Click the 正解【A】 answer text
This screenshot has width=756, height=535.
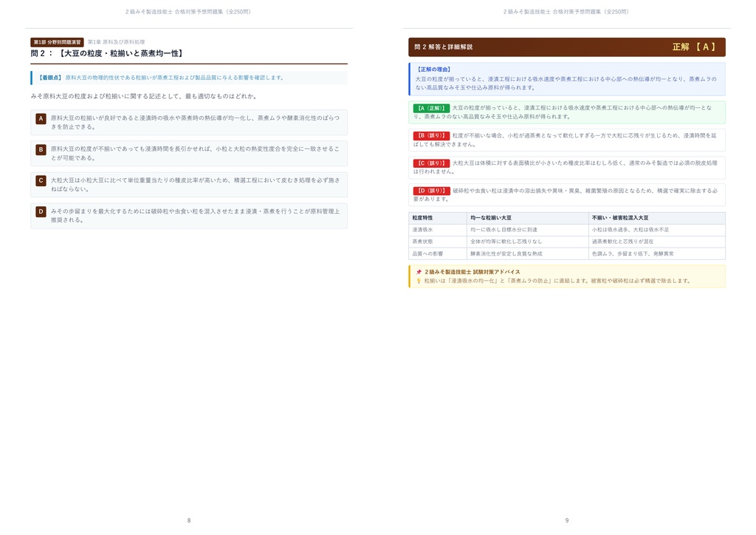click(x=694, y=47)
